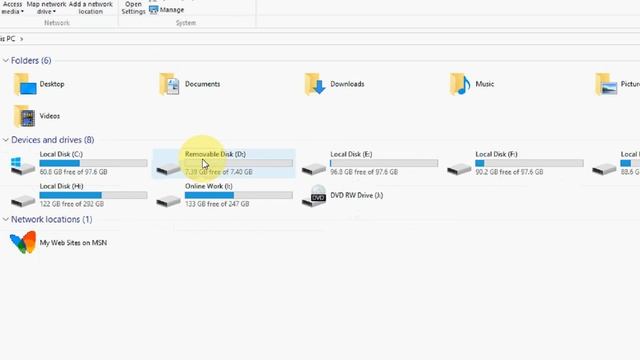Click the Local Disk (F:) label
The width and height of the screenshot is (640, 360).
[x=496, y=154]
